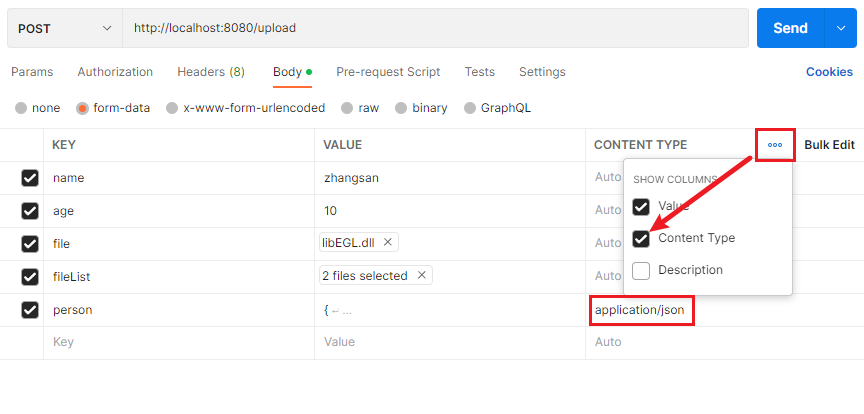The height and width of the screenshot is (414, 864).
Task: Clear the '2 files selected' chip
Action: click(421, 275)
